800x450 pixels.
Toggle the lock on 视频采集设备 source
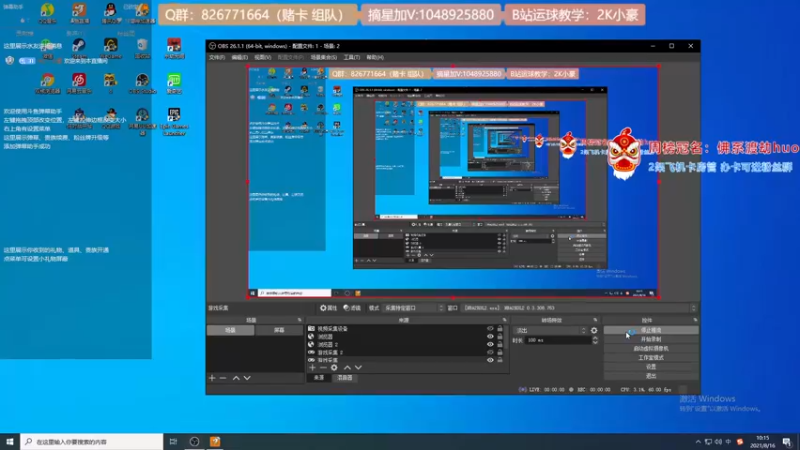[x=500, y=329]
